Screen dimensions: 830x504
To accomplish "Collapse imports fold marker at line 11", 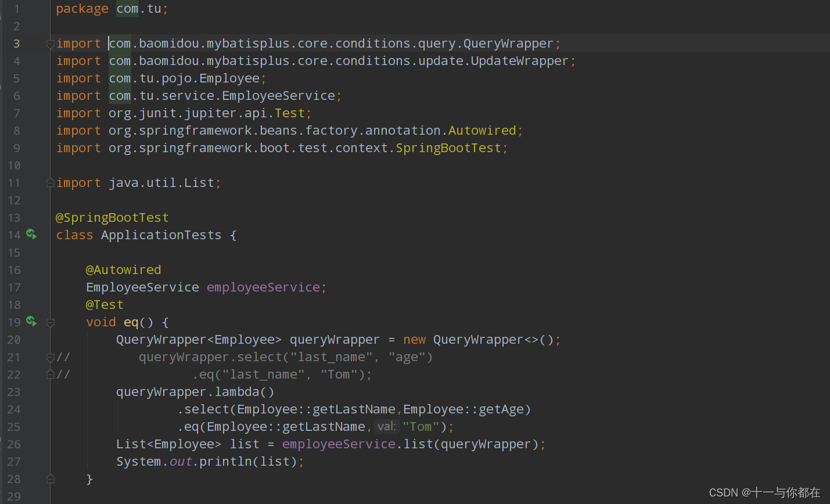I will [51, 183].
